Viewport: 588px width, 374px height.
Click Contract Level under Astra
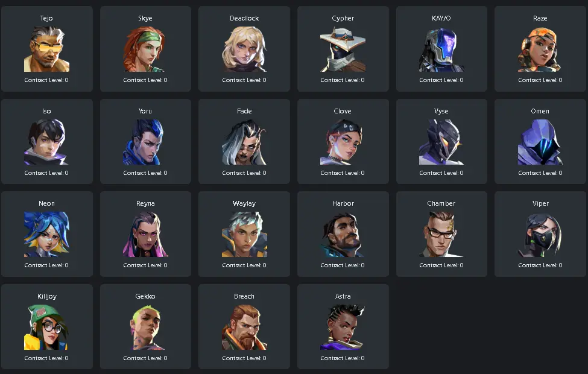click(343, 358)
